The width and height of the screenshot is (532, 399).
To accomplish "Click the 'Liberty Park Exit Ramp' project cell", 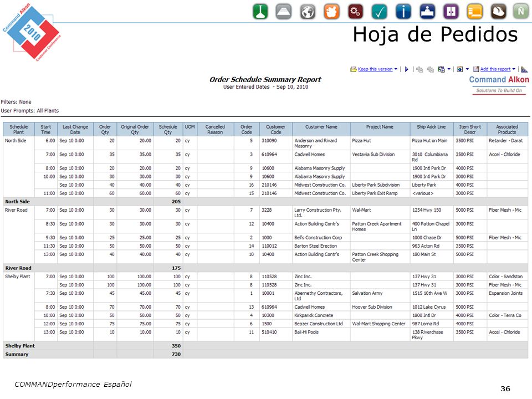I will click(x=380, y=193).
